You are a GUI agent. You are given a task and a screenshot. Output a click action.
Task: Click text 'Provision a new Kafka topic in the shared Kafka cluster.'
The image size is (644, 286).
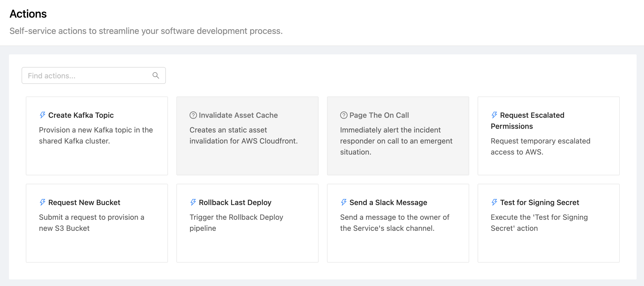96,135
